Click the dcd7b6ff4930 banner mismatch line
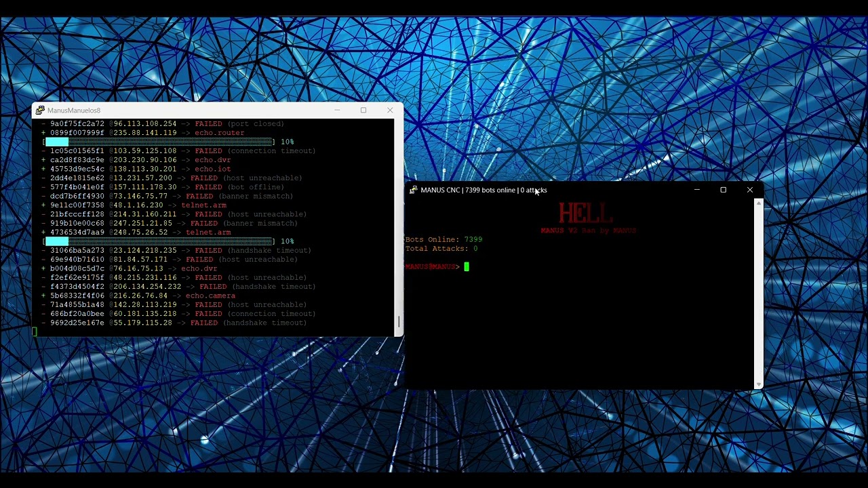 coord(167,196)
